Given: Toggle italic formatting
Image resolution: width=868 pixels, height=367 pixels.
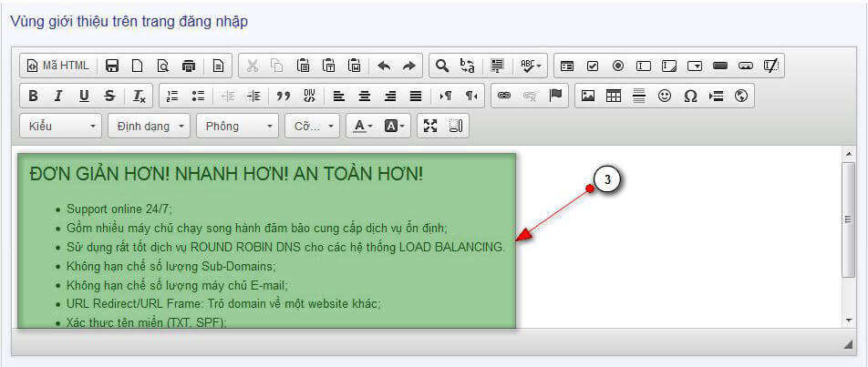Looking at the screenshot, I should coord(58,97).
